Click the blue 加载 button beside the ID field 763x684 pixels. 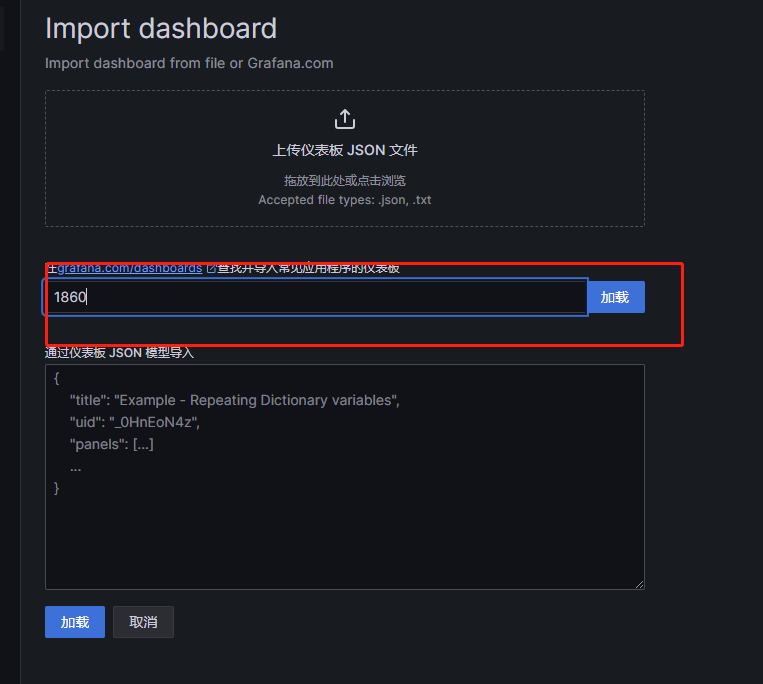[x=615, y=297]
